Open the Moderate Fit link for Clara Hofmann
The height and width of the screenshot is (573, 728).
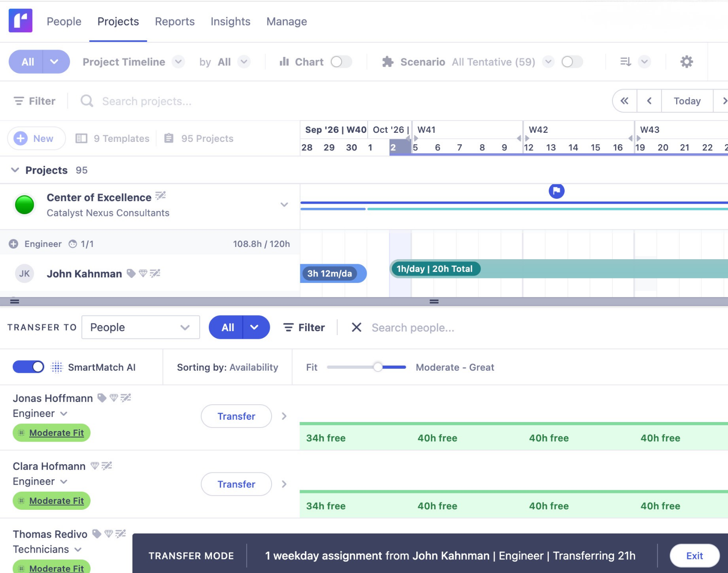pos(56,501)
